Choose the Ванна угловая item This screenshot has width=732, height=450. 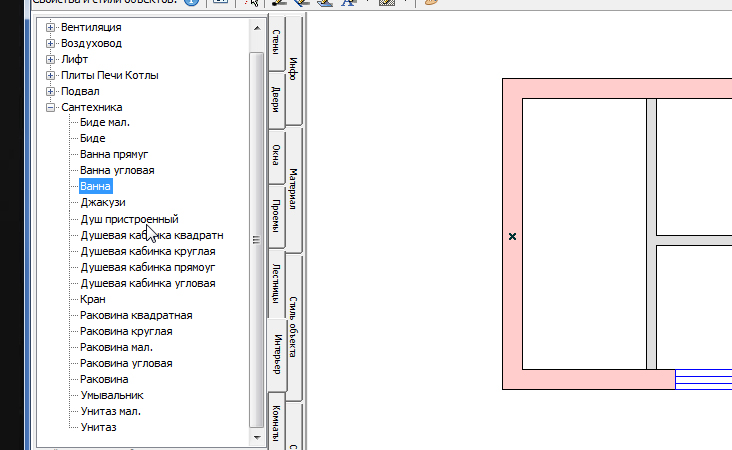point(117,171)
